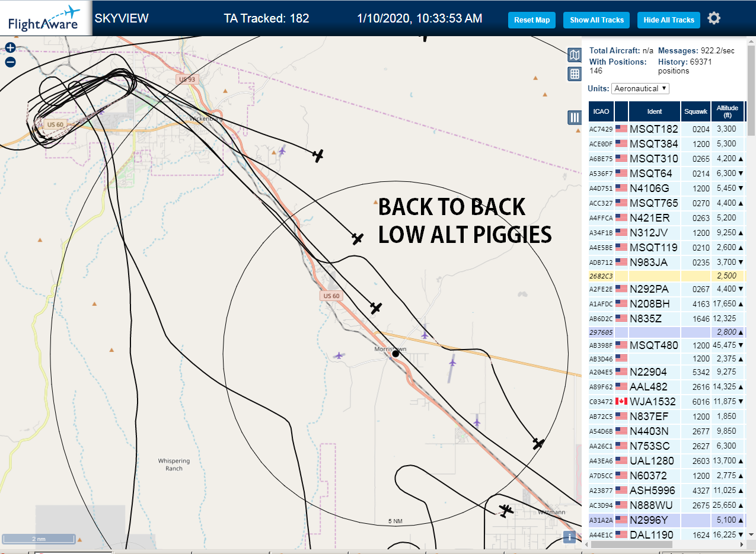Select the N888WU aircraft row
This screenshot has height=554, width=756.
pos(667,505)
